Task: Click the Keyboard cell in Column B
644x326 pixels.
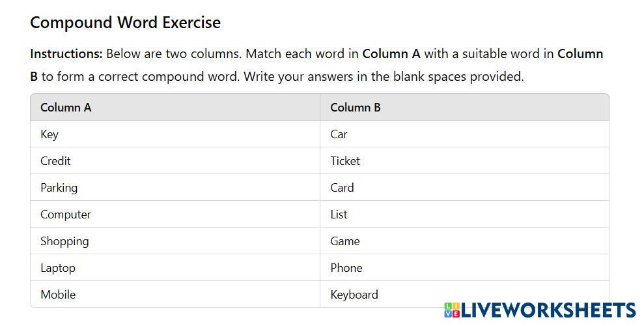Action: 354,295
